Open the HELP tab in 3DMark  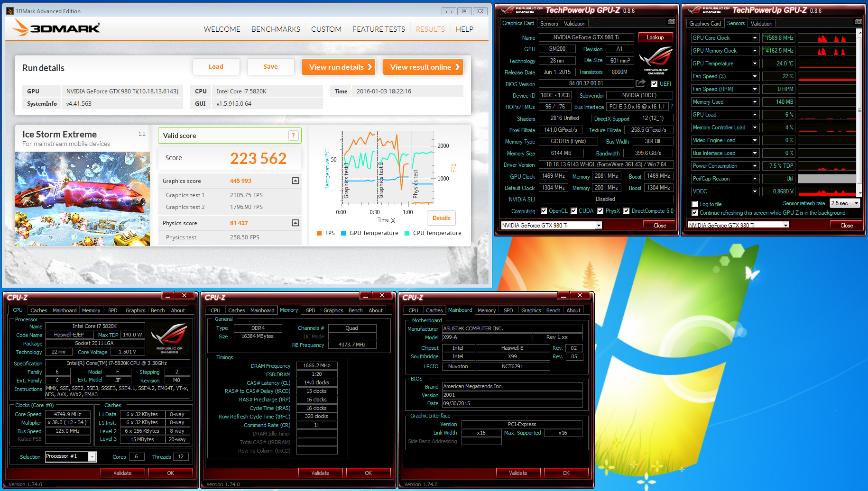pos(464,29)
